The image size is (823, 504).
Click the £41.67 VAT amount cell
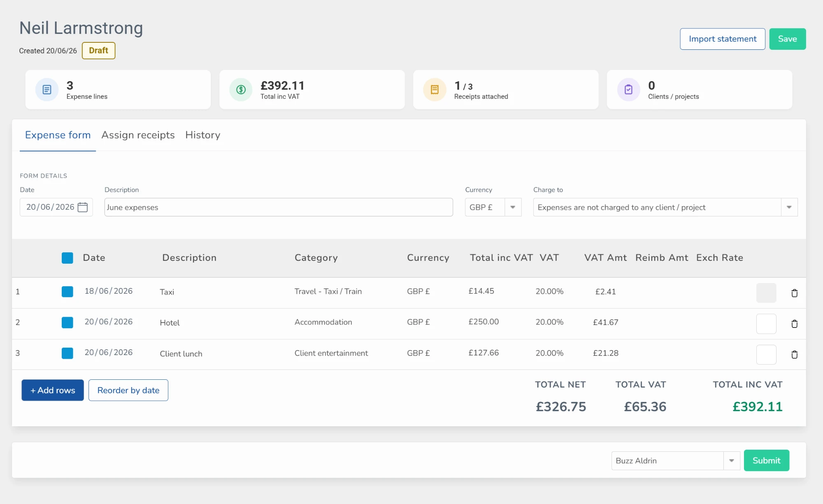(605, 322)
